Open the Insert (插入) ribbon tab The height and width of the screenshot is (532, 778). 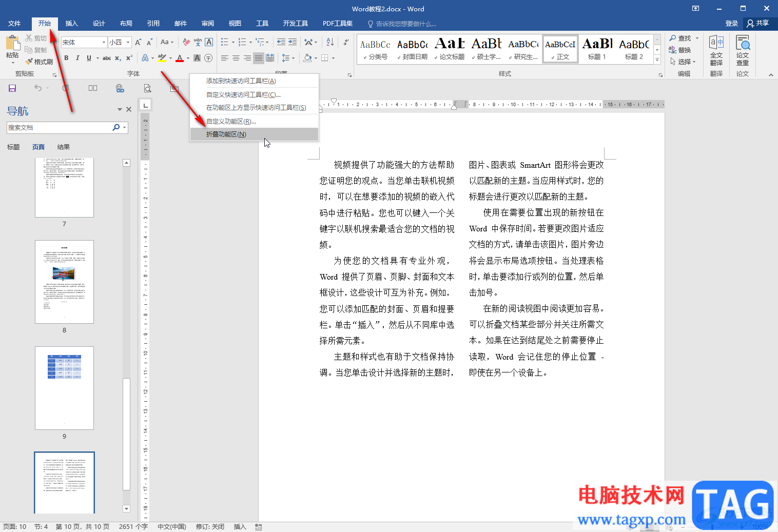click(x=72, y=24)
